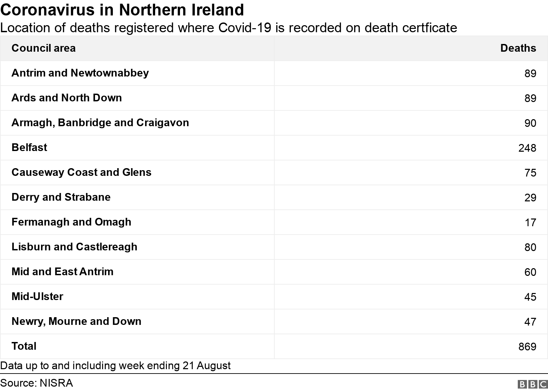Viewport: 548px width, 392px height.
Task: Click the Source: NISRA text
Action: (37, 383)
